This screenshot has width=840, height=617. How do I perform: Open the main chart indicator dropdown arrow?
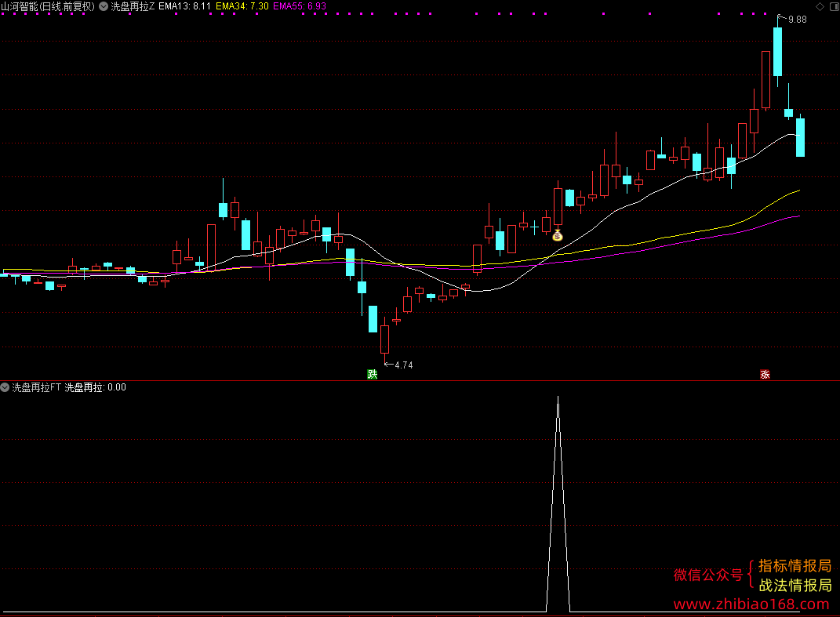(104, 6)
